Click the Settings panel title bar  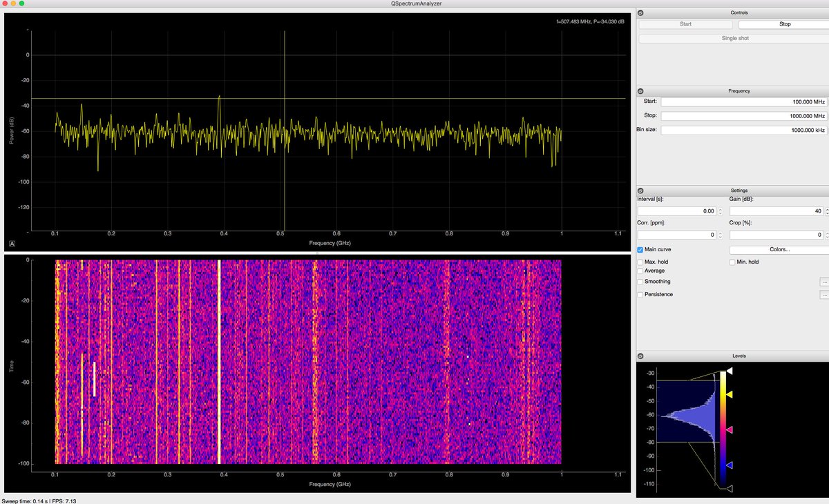click(732, 191)
